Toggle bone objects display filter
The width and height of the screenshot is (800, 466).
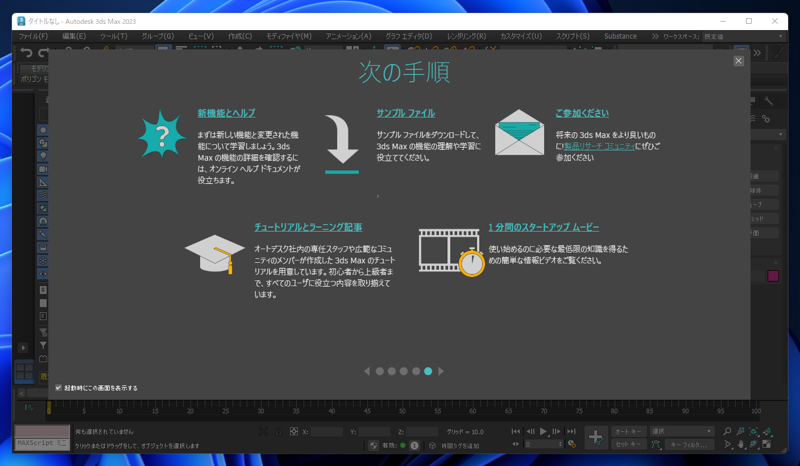click(x=43, y=234)
